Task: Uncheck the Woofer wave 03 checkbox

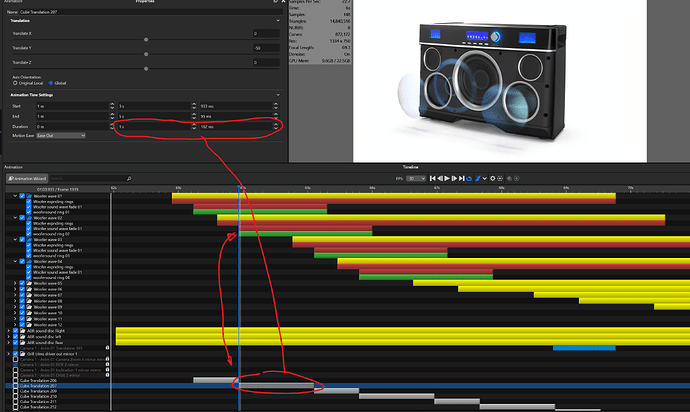Action: point(22,239)
